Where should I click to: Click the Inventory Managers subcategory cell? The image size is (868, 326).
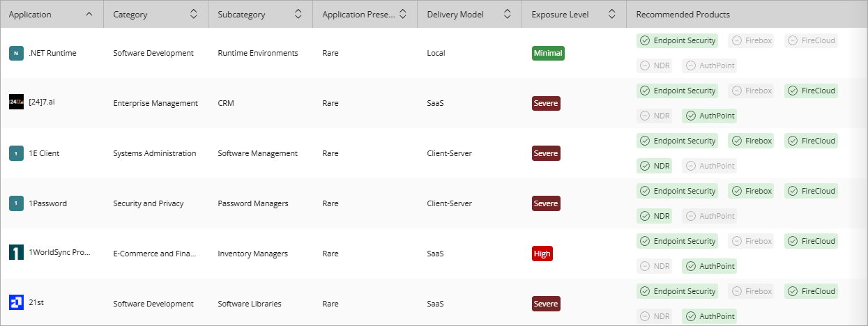click(x=253, y=254)
